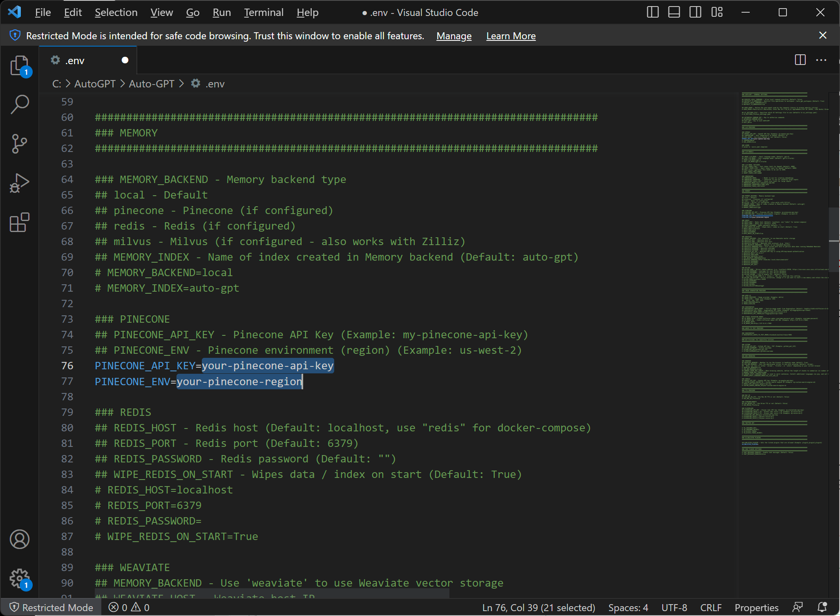Open the View menu
This screenshot has width=840, height=616.
[x=161, y=12]
